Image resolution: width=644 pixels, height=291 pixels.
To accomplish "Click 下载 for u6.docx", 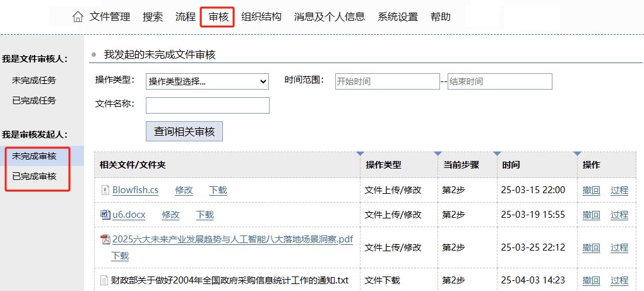I will tap(205, 215).
